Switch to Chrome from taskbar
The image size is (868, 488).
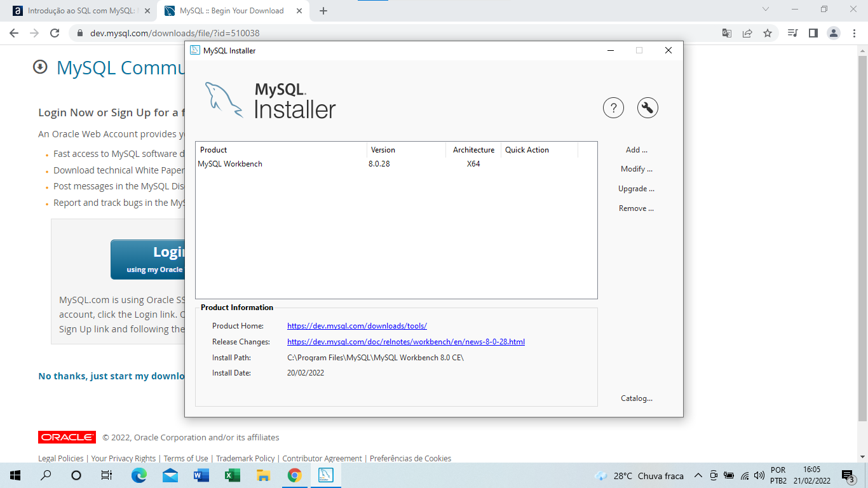[x=294, y=475]
